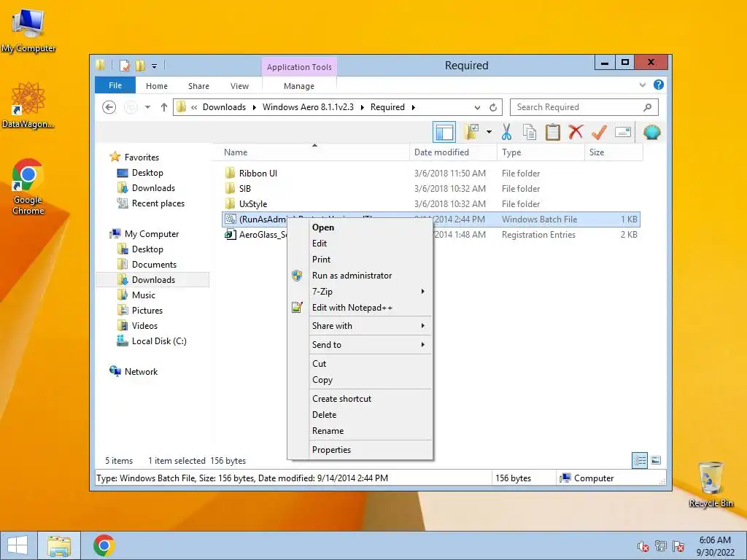
Task: Choose Edit with Notepad++
Action: 360,308
